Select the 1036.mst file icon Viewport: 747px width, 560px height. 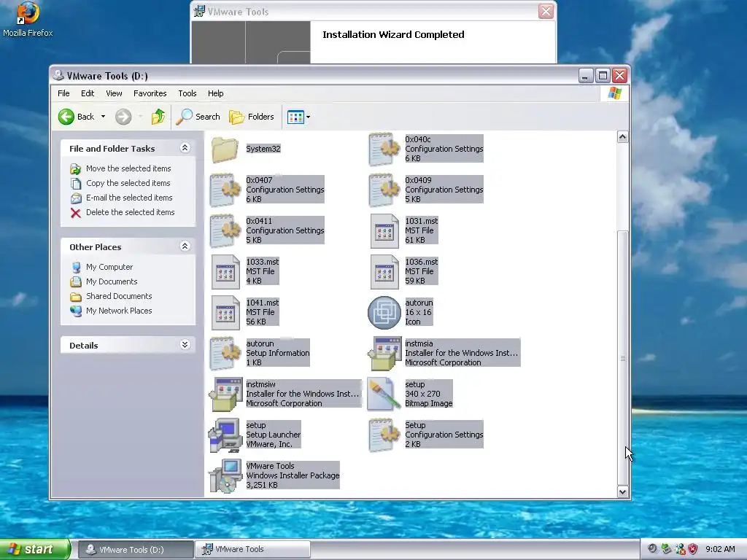coord(384,272)
